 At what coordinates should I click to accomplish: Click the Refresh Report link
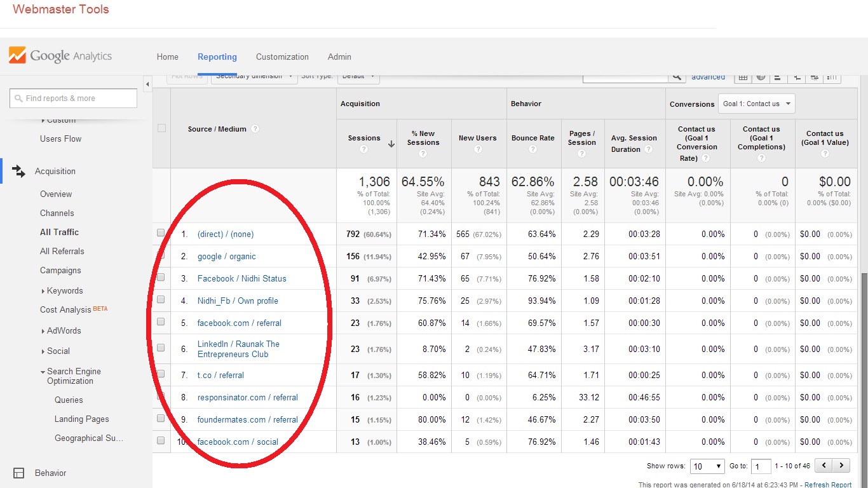coord(828,485)
